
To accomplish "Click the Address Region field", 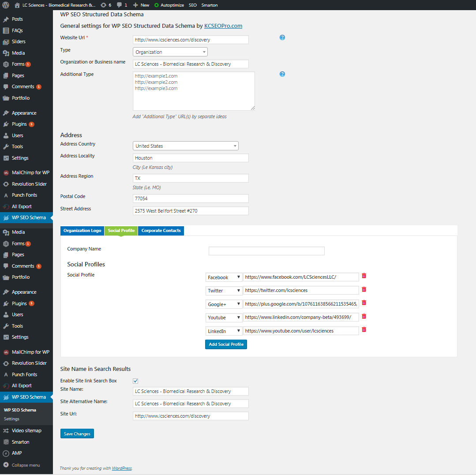I will [x=191, y=178].
